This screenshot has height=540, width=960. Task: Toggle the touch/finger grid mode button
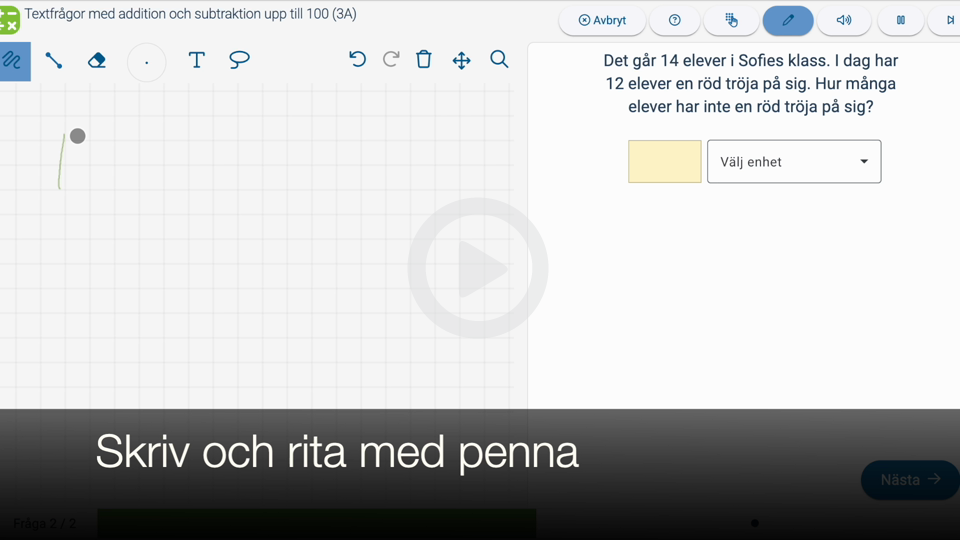coord(731,20)
